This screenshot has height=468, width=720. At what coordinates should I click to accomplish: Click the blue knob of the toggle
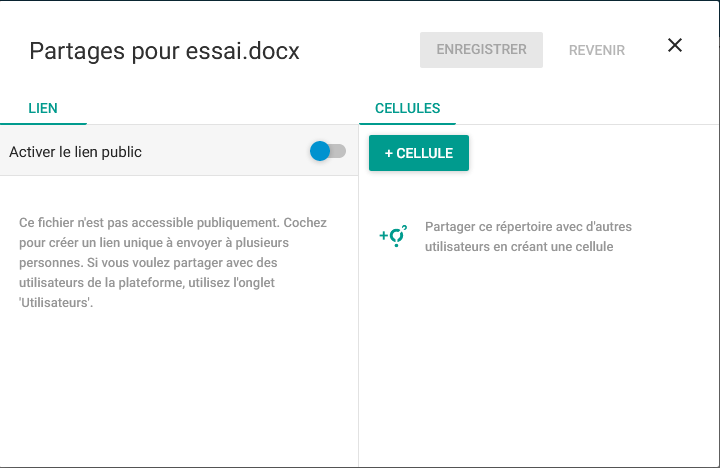(x=320, y=151)
